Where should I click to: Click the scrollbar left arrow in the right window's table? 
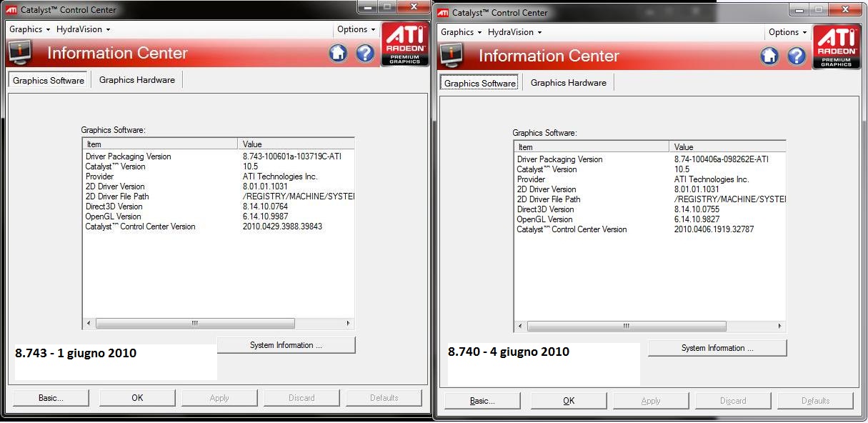[x=520, y=327]
